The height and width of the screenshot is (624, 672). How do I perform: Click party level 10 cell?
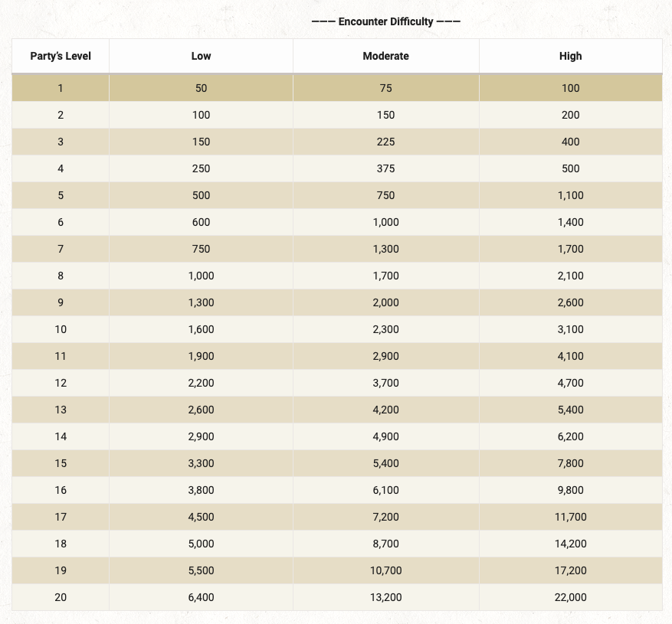click(x=61, y=329)
